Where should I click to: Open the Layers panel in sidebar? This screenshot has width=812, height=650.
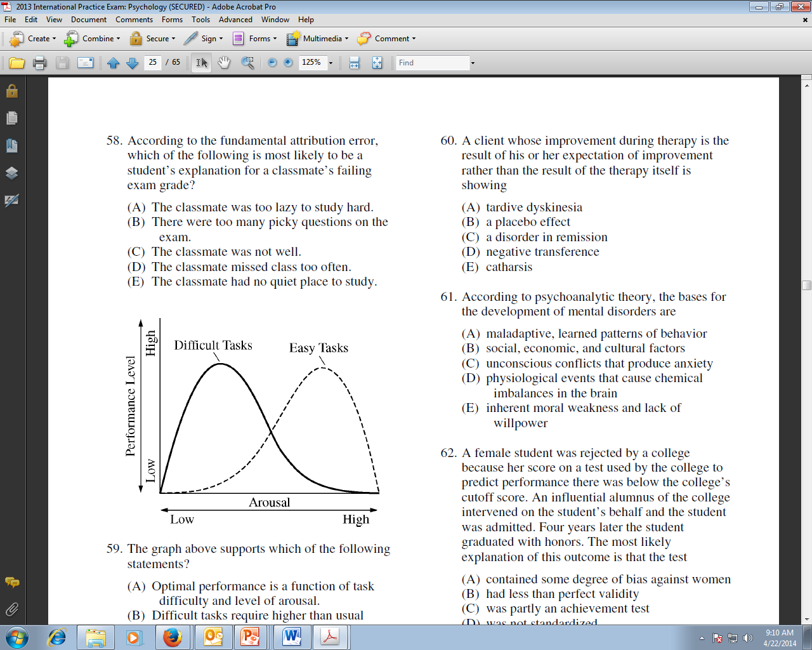(x=11, y=173)
